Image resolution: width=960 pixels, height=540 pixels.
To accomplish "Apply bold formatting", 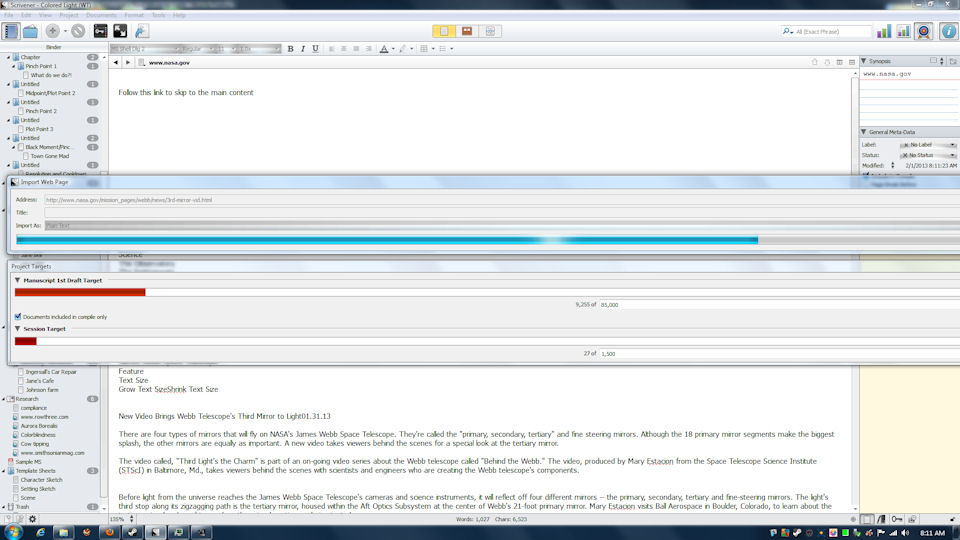I will (290, 49).
